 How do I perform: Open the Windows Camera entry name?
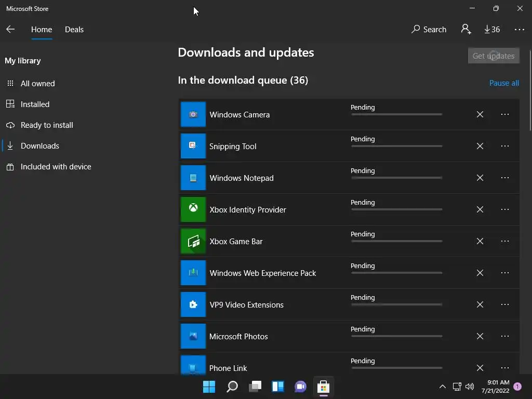240,115
